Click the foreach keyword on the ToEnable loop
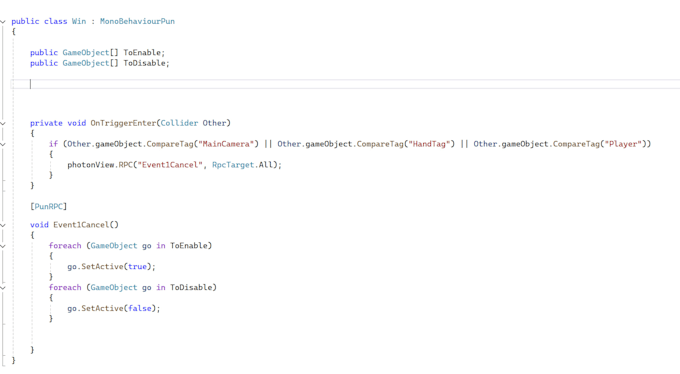The height and width of the screenshot is (374, 680). tap(65, 245)
